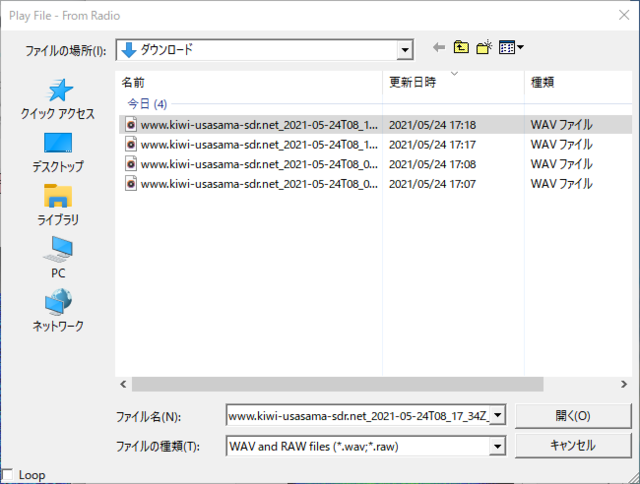Click inside the file name text field
Viewport: 640px width, 484px height.
click(358, 416)
